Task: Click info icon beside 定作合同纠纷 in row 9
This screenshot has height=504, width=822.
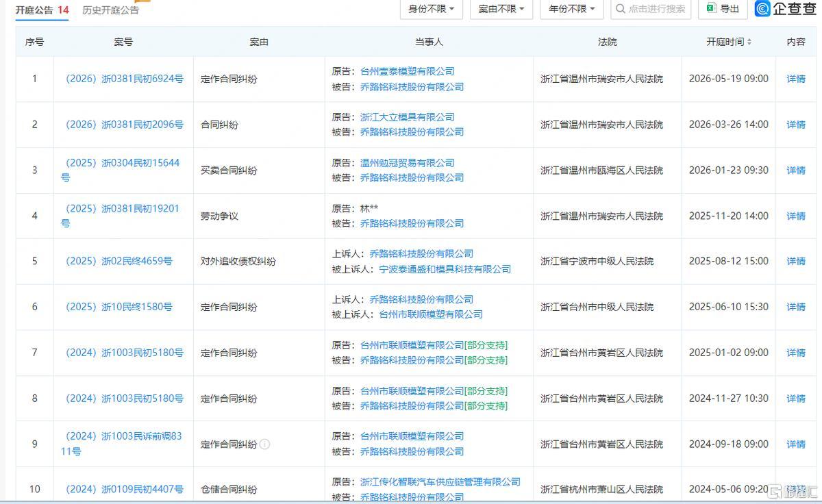Action: click(265, 444)
